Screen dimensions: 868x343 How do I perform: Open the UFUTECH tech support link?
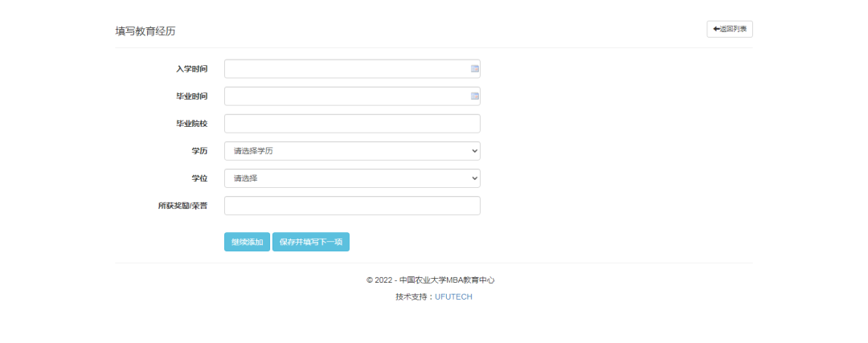(x=453, y=296)
